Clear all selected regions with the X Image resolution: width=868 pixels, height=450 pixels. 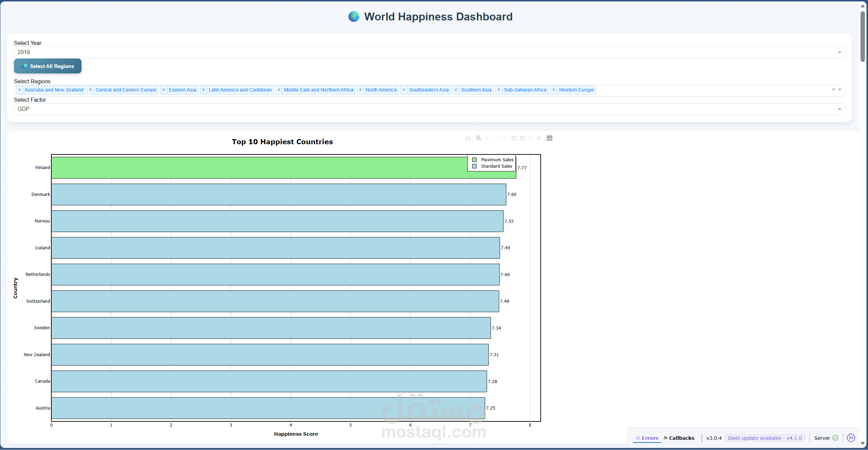[x=833, y=89]
